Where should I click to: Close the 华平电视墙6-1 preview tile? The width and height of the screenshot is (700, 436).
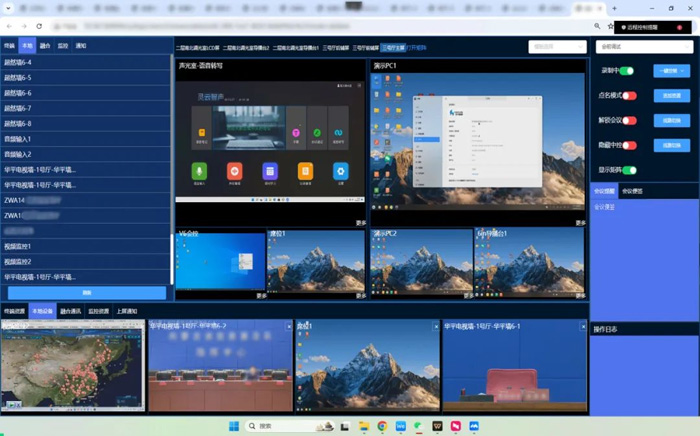coord(583,327)
